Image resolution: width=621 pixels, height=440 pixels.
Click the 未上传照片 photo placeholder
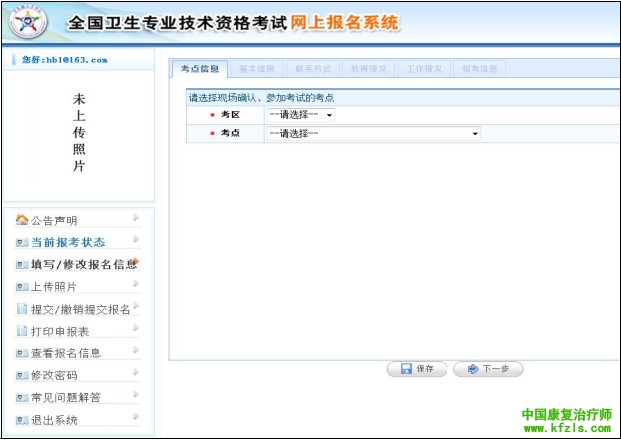tap(79, 133)
